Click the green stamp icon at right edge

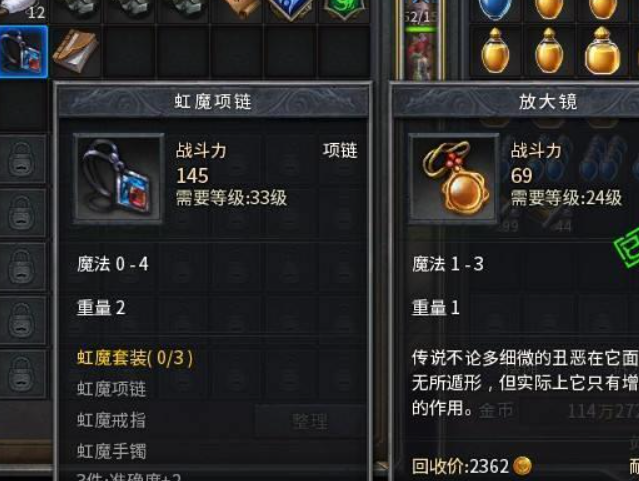coord(628,248)
